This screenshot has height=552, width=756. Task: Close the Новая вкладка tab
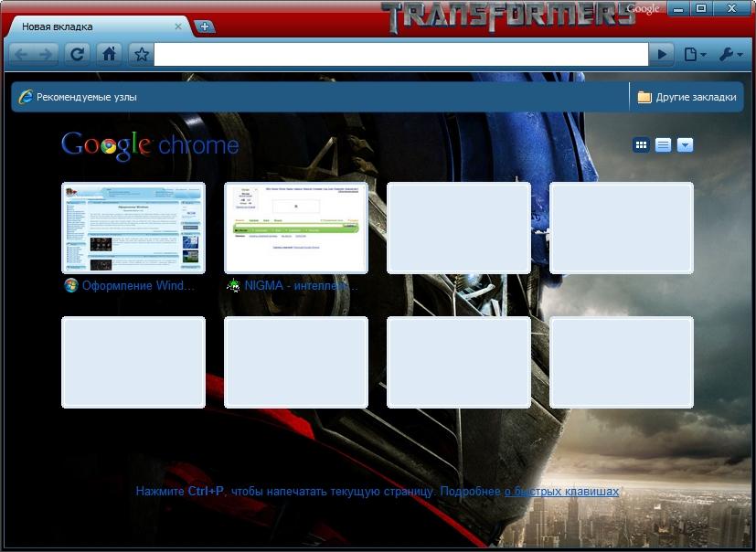tap(178, 27)
